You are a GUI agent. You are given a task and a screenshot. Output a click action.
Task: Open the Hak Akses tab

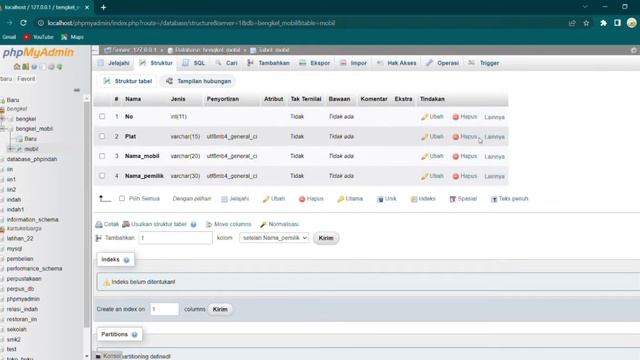396,63
